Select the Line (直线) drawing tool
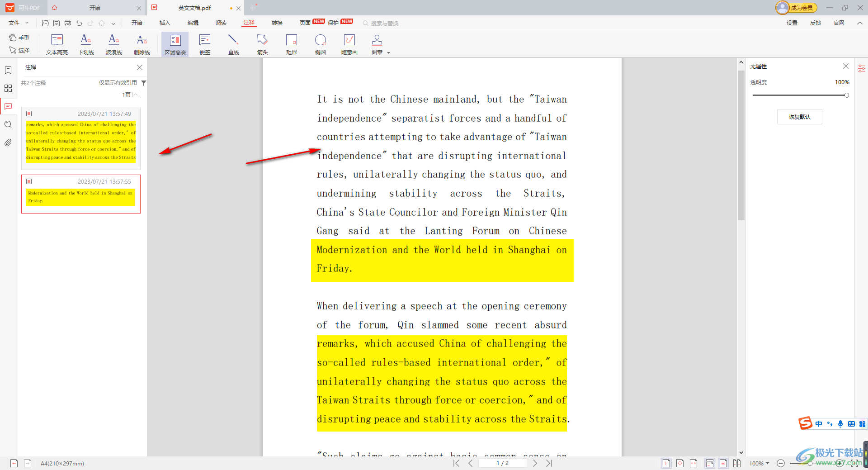The image size is (868, 470). point(233,44)
